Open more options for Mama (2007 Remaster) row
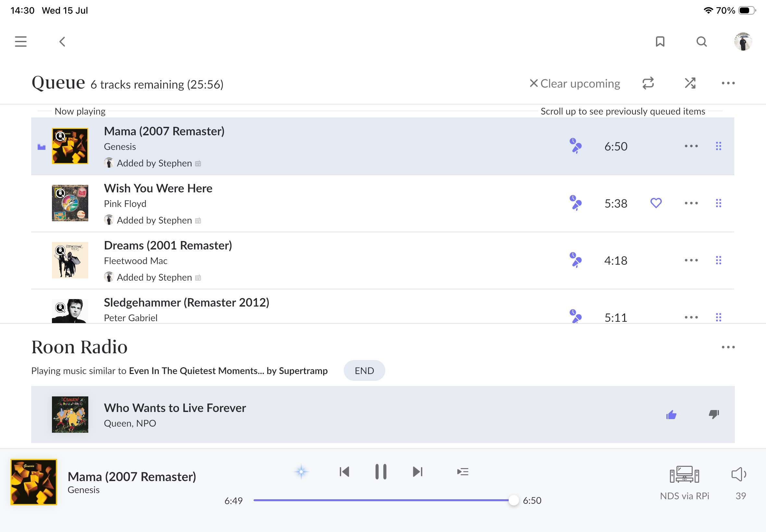This screenshot has height=532, width=766. click(691, 146)
